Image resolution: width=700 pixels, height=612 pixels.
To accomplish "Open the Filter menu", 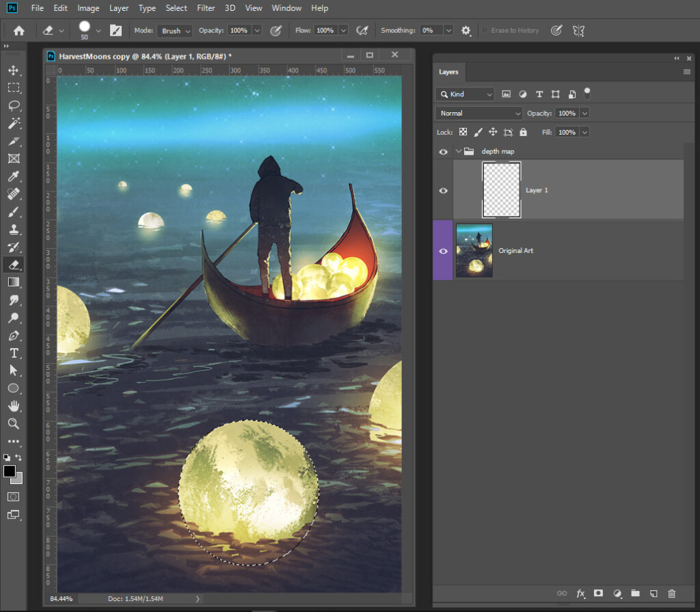I will (x=207, y=8).
